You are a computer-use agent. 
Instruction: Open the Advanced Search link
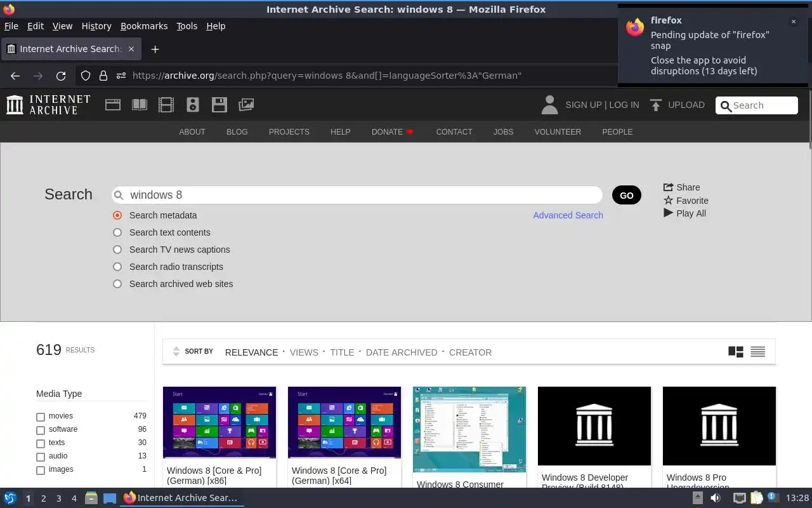click(x=568, y=215)
